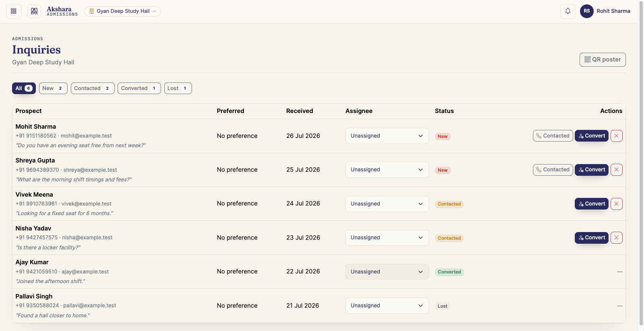Select the All inquiries filter tab
Screen dimensions: 644x331
pos(24,88)
